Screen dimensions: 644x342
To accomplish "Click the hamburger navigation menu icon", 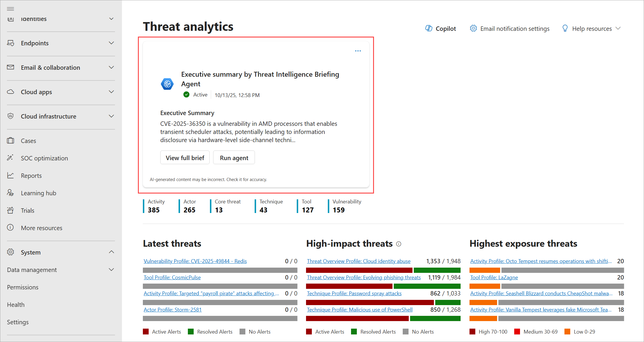I will 10,9.
